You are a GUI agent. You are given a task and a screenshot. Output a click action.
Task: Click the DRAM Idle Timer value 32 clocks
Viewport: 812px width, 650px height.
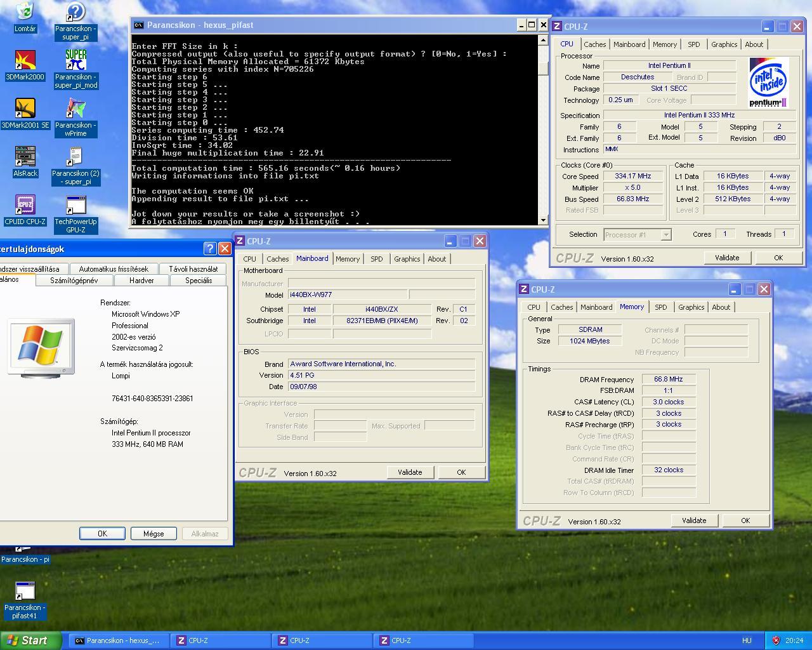(x=669, y=470)
